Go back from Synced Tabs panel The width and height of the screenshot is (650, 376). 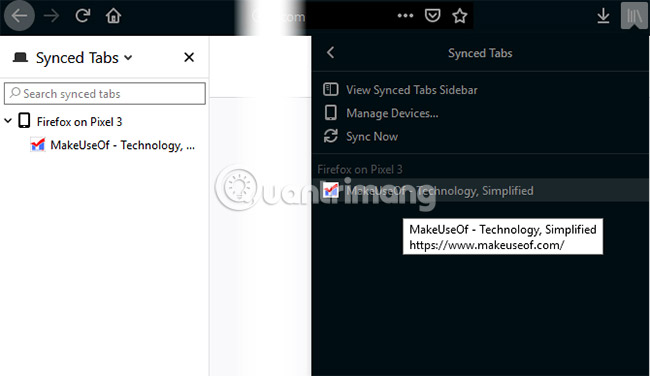330,53
